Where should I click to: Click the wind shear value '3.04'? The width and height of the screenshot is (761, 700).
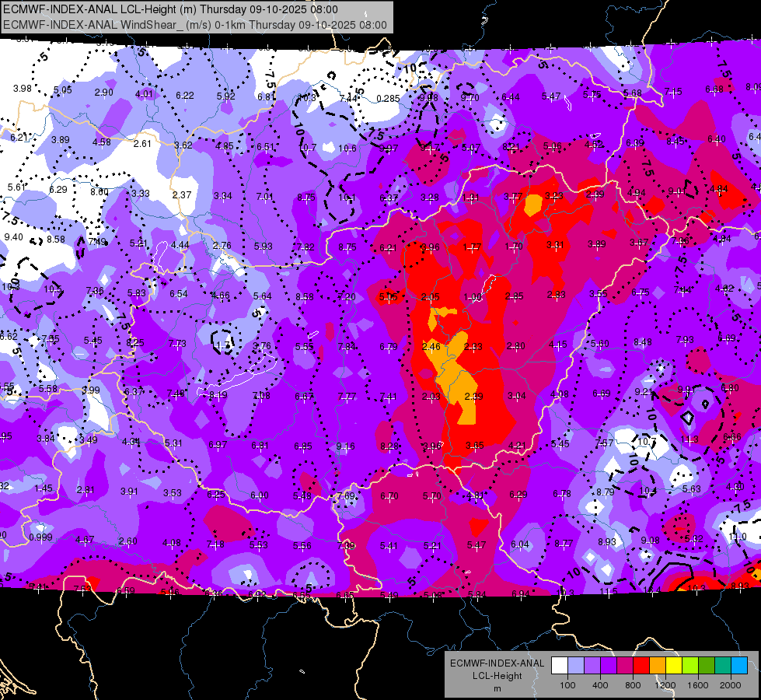(516, 395)
